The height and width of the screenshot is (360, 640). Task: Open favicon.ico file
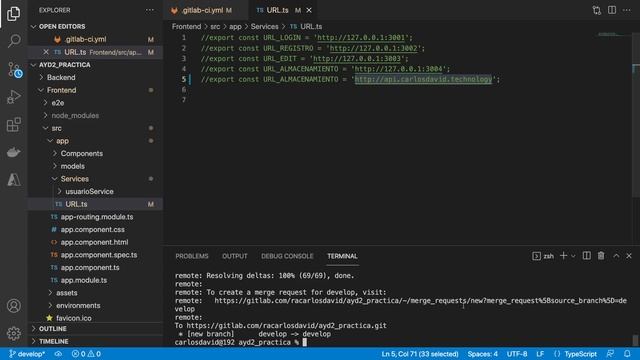tap(73, 318)
